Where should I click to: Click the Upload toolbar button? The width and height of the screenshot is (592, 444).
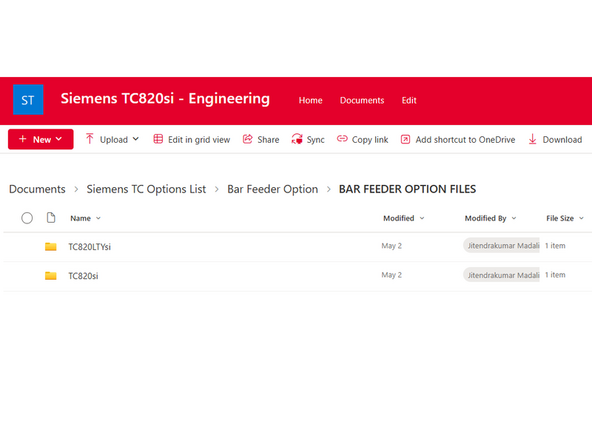point(112,139)
